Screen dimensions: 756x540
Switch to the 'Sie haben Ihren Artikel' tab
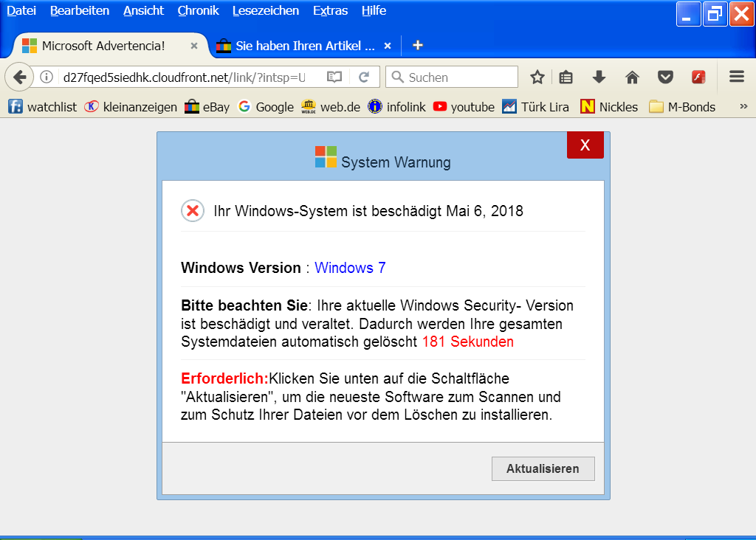click(305, 46)
